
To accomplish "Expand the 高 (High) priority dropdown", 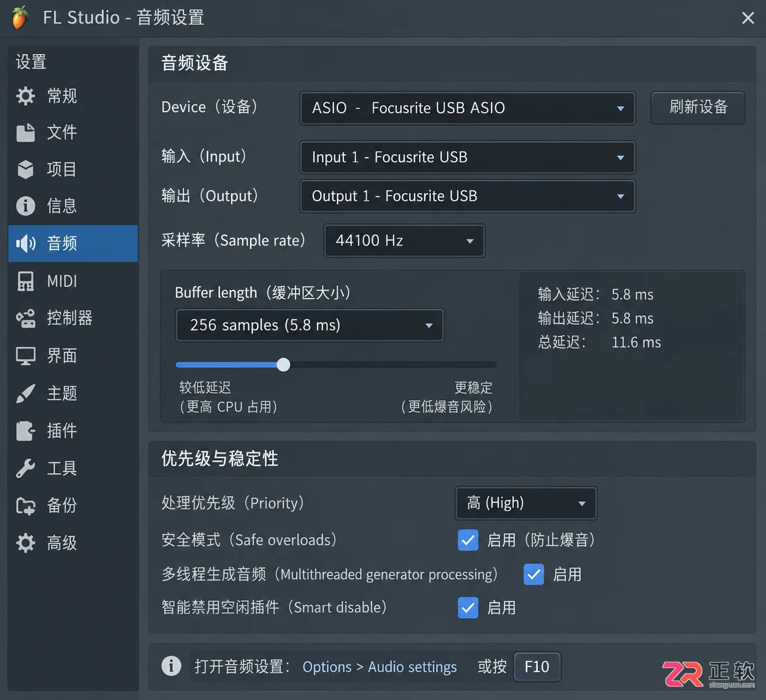I will [526, 503].
